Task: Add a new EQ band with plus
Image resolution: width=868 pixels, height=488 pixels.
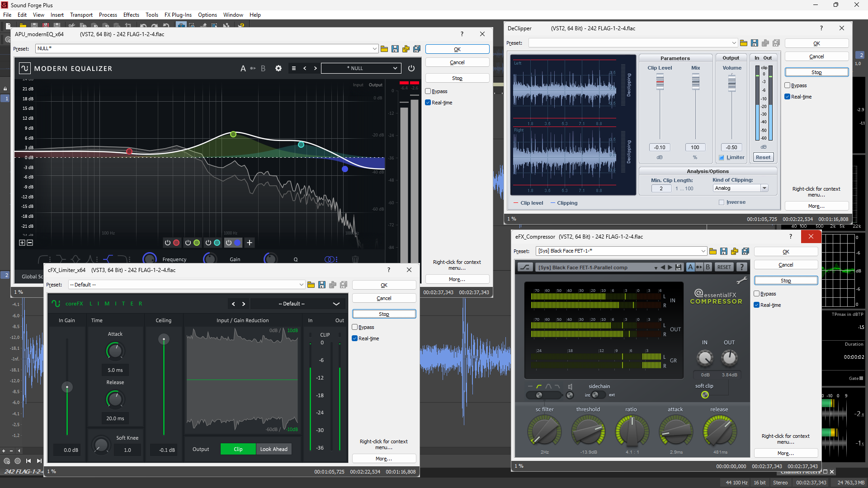Action: tap(250, 243)
